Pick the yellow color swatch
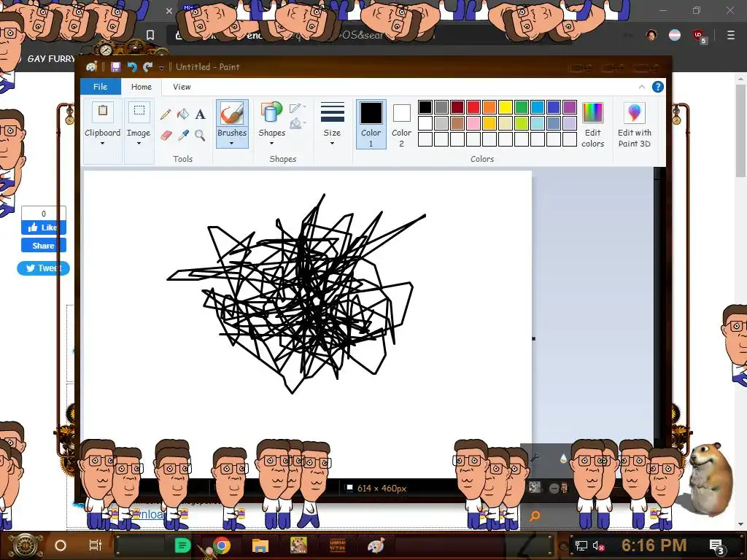This screenshot has height=560, width=747. point(506,107)
